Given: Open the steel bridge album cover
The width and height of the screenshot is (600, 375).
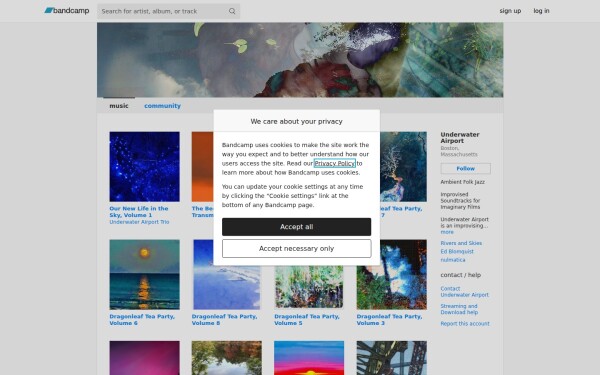Looking at the screenshot, I should 391,358.
